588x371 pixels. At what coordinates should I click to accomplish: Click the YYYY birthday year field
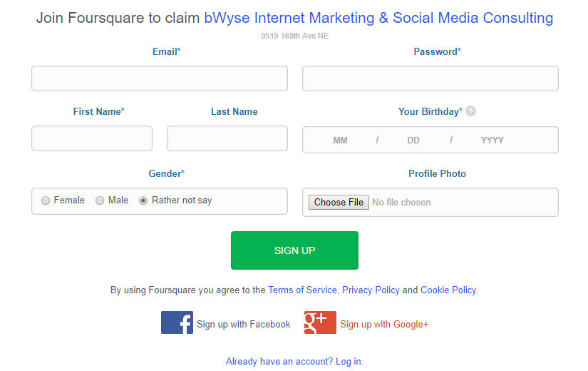click(x=492, y=141)
